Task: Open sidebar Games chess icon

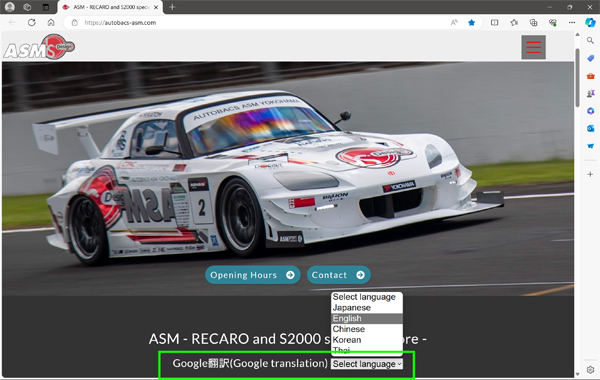Action: coord(590,93)
